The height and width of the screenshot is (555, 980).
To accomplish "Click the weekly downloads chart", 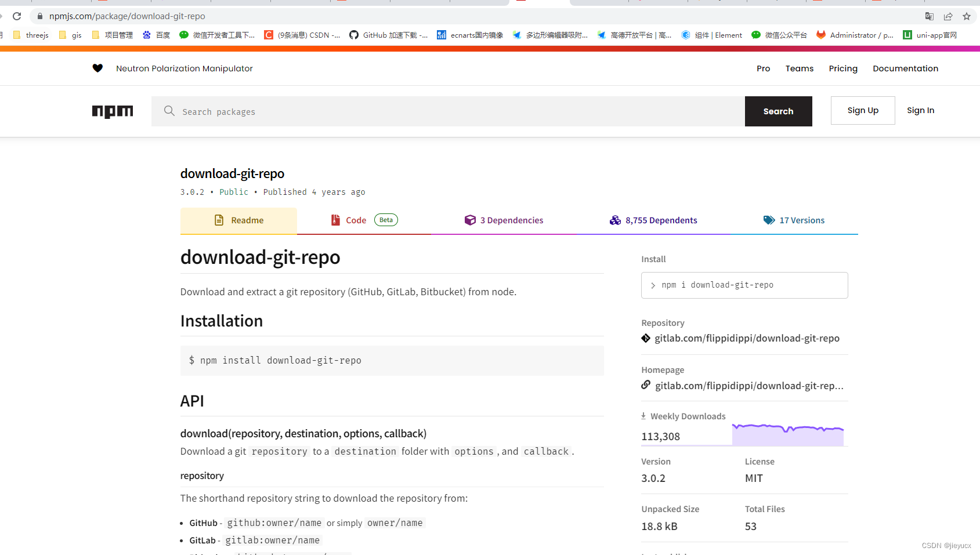I will (x=787, y=434).
